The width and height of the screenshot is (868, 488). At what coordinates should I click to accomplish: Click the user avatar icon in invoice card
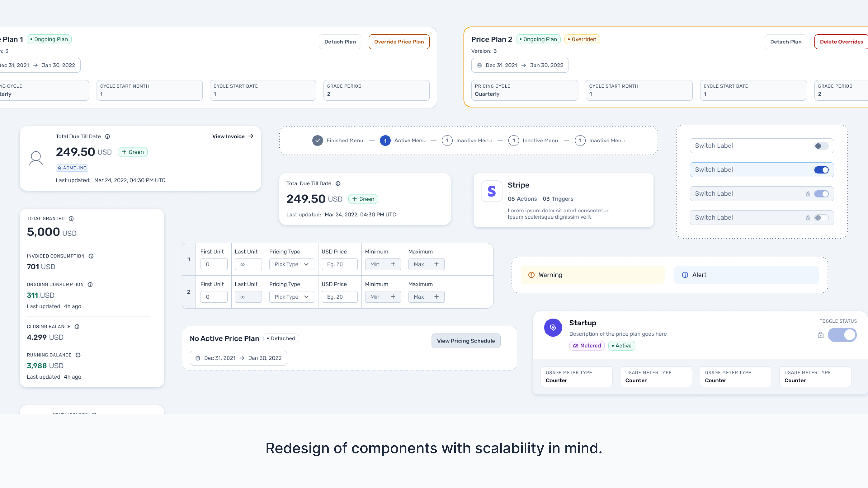pos(36,158)
